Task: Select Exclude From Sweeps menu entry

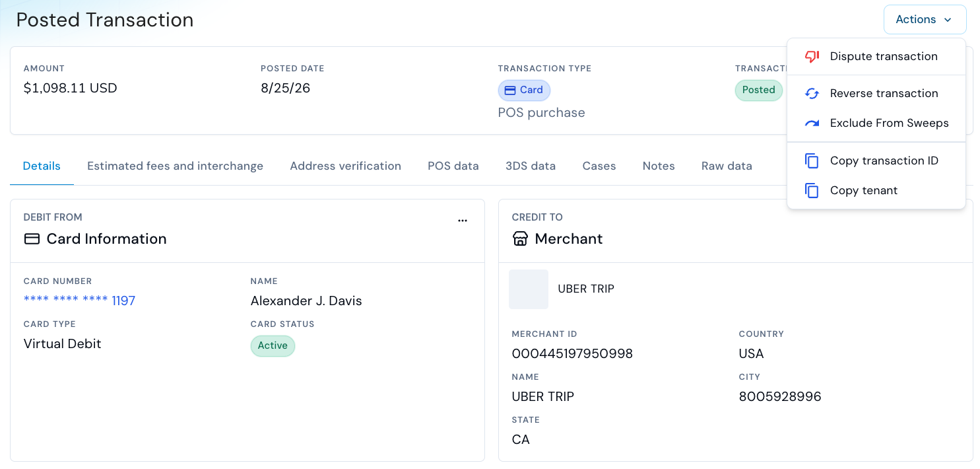Action: pyautogui.click(x=876, y=124)
